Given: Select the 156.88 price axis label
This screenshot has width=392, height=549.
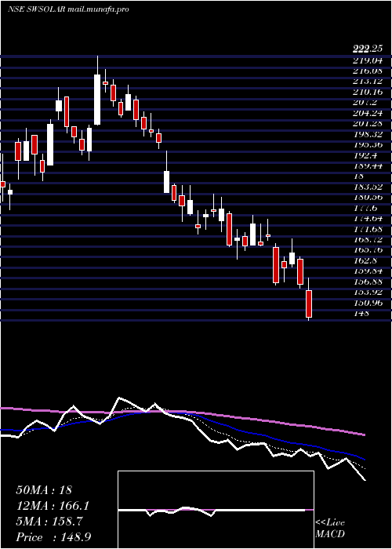Looking at the screenshot, I should tap(368, 282).
